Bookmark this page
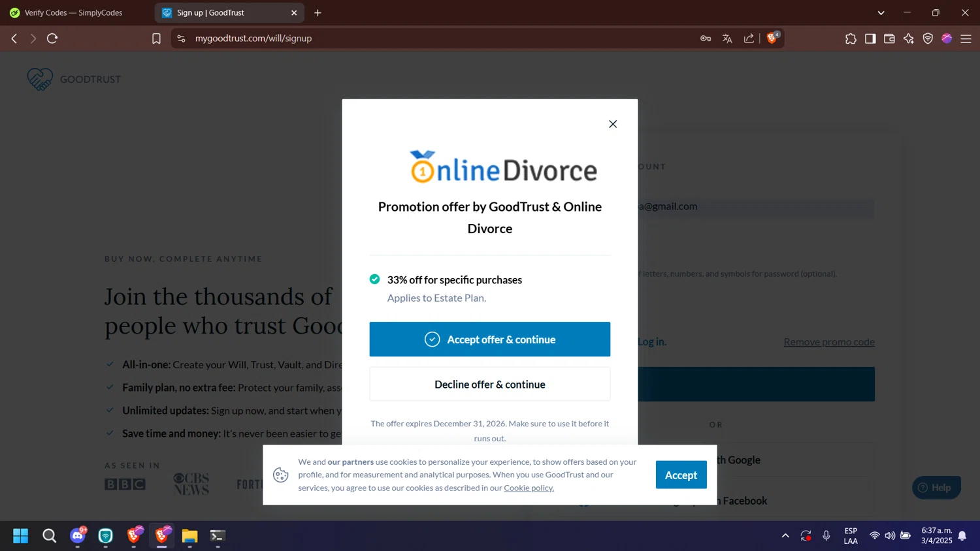The width and height of the screenshot is (980, 551). [x=156, y=39]
